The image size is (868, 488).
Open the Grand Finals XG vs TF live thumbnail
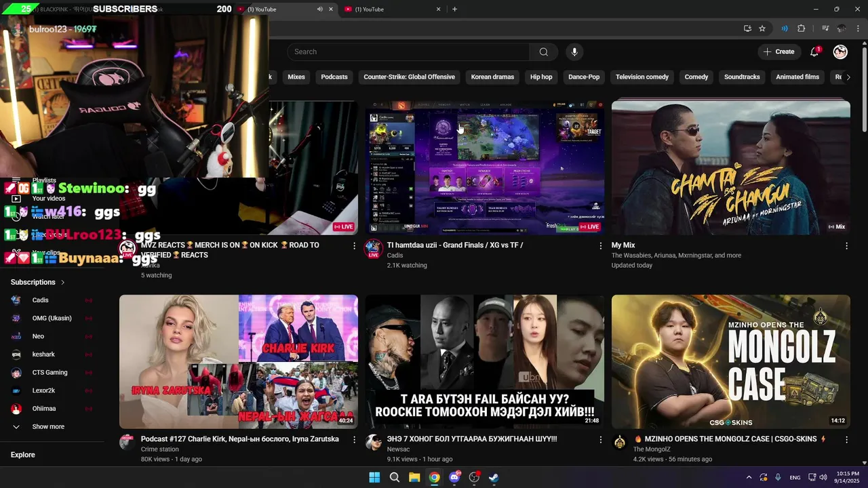[x=484, y=168]
